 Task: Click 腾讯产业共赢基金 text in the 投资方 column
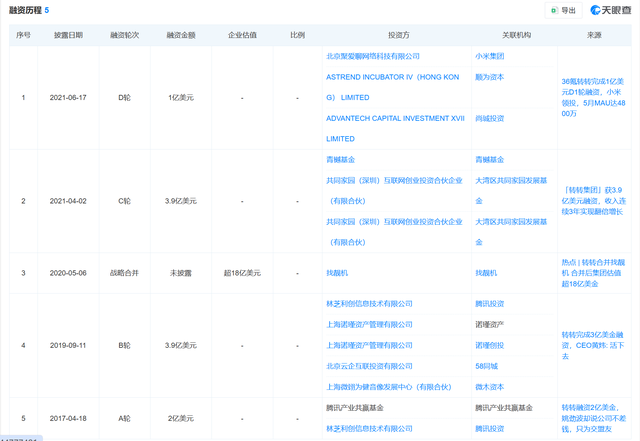pos(355,408)
